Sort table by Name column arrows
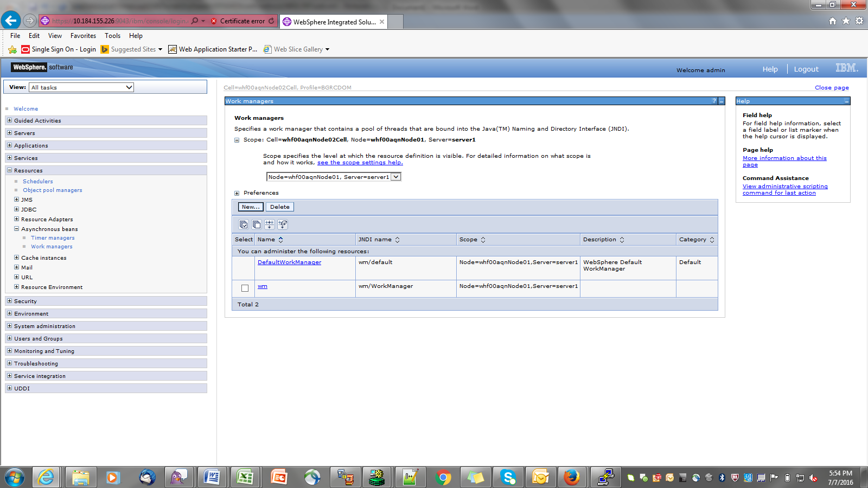 pyautogui.click(x=281, y=240)
